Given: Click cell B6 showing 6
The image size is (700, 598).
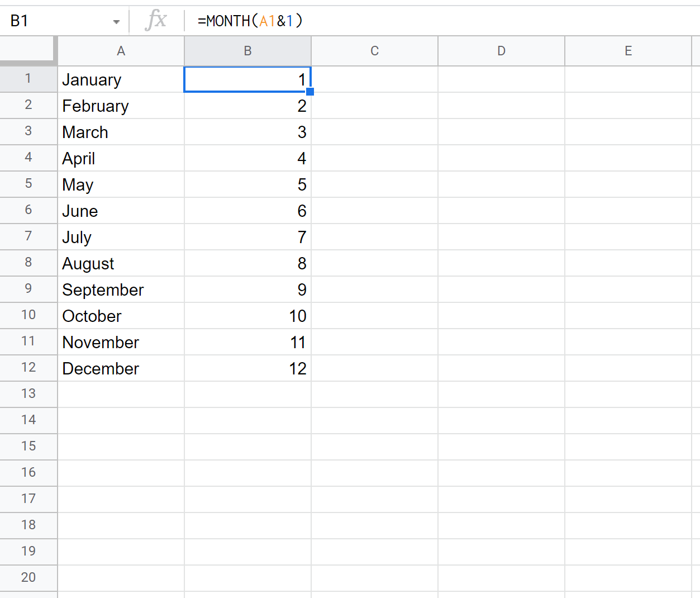Looking at the screenshot, I should coord(247,211).
